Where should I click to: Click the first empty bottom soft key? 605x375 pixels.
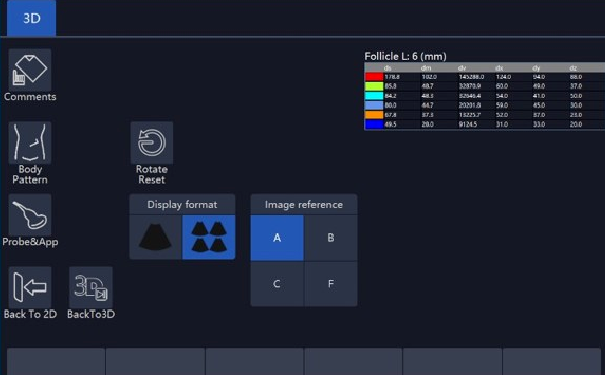56,362
